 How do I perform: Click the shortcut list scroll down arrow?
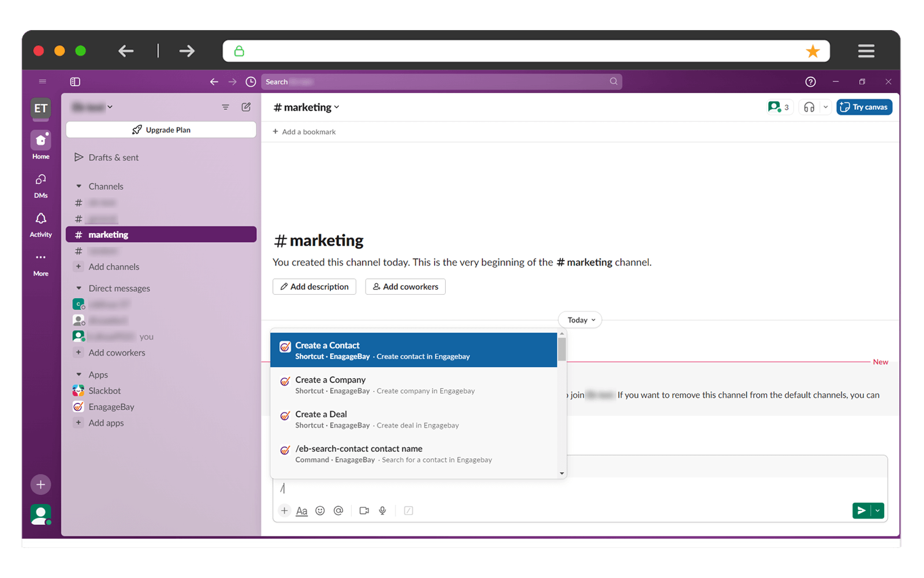pos(562,473)
